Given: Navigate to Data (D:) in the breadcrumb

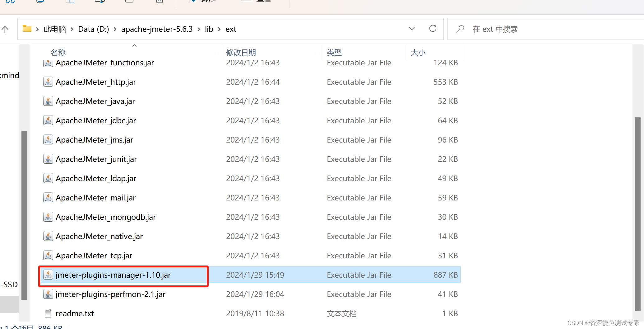Looking at the screenshot, I should coord(94,29).
